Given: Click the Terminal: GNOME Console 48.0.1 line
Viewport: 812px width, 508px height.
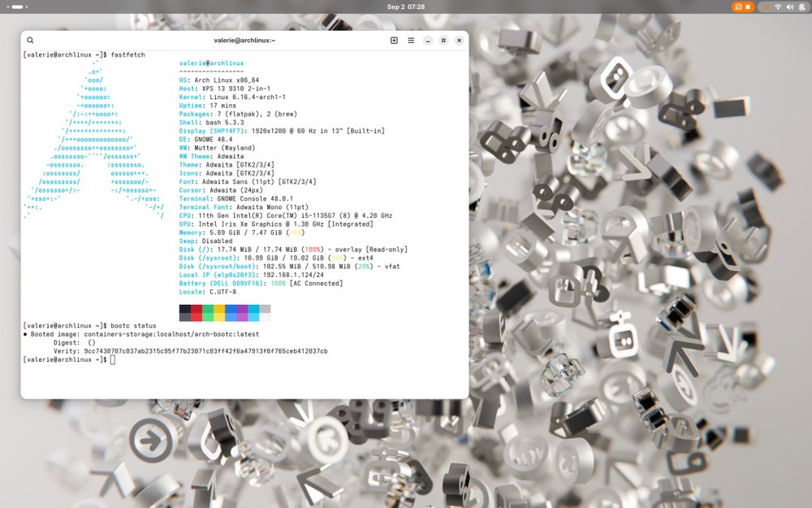Looking at the screenshot, I should pos(236,198).
